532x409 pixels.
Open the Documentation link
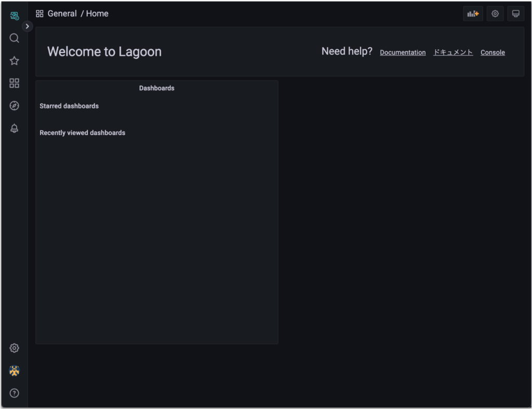coord(403,52)
